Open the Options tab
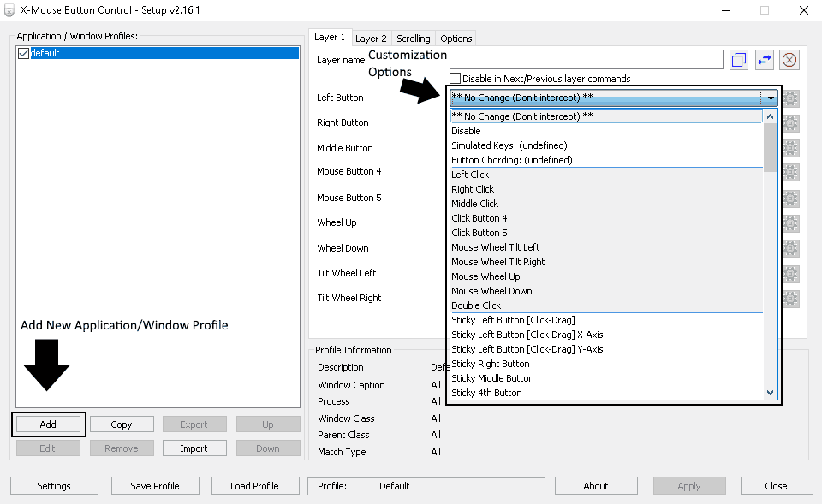This screenshot has width=822, height=504. 456,39
